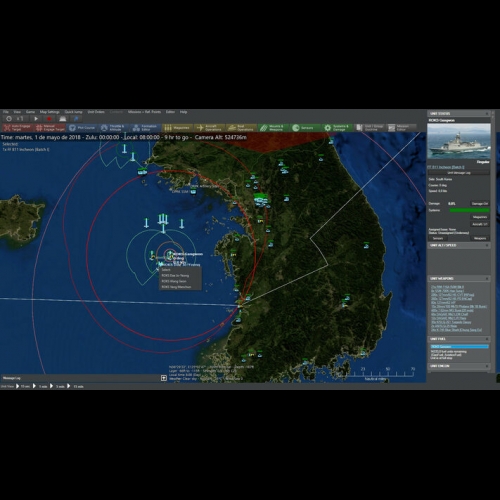Viewport: 500px width, 500px height.
Task: Click the selected ROKS ship icon on map
Action: (x=171, y=255)
